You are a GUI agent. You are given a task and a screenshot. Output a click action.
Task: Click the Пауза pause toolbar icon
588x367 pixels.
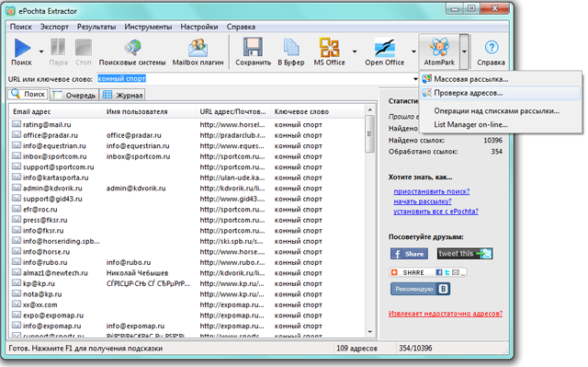point(58,47)
